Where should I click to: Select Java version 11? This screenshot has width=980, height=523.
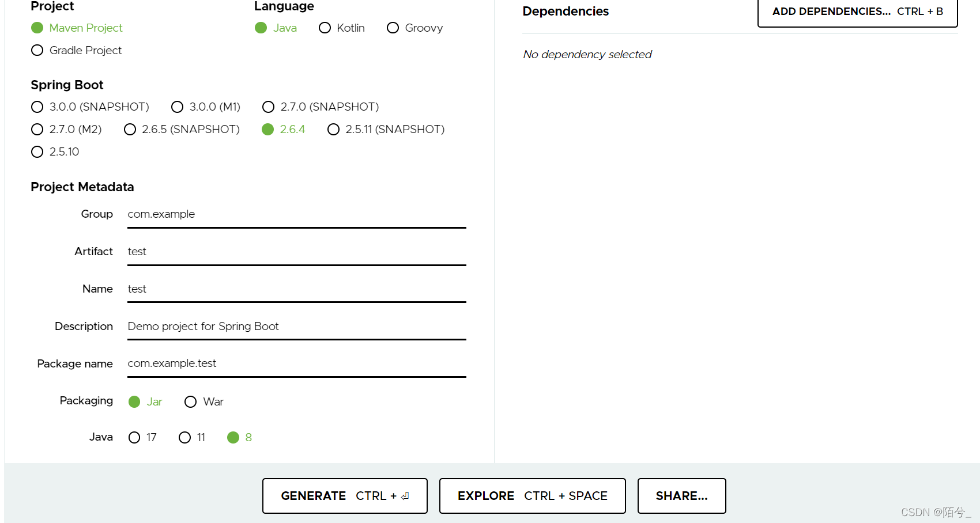pyautogui.click(x=192, y=437)
